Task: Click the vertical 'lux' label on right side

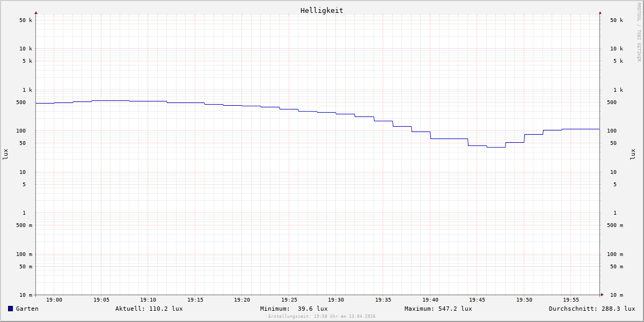Action: [x=633, y=155]
